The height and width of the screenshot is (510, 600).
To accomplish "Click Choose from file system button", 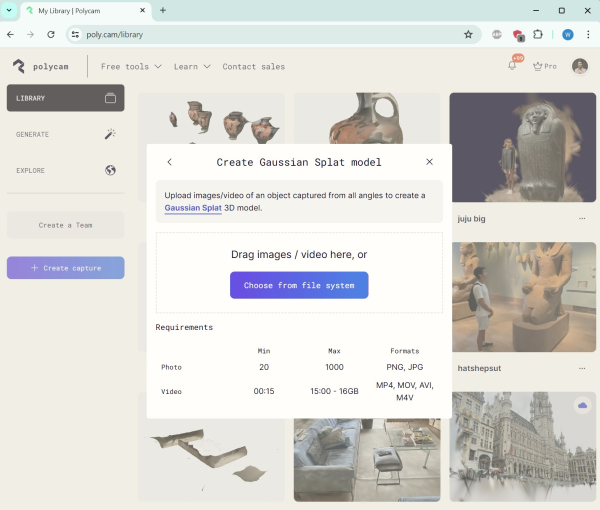I will [x=299, y=285].
